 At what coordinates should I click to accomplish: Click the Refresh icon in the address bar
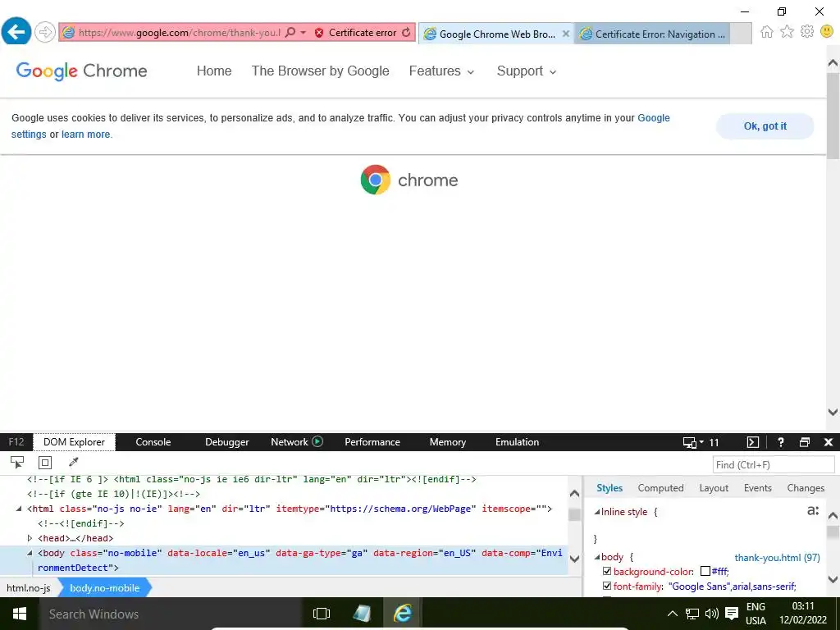point(407,33)
